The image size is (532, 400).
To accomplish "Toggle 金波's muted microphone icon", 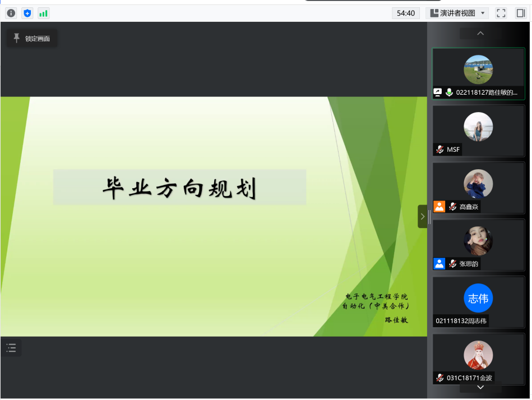I will pos(440,378).
